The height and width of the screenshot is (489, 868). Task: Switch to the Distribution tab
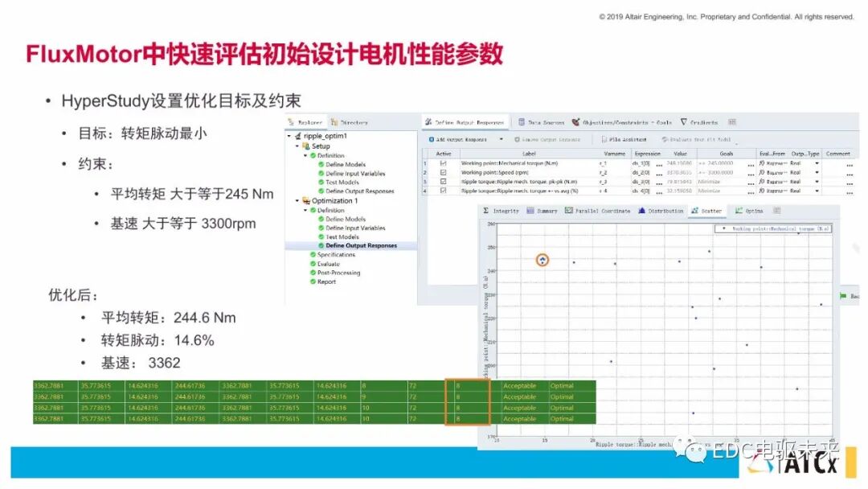pyautogui.click(x=661, y=211)
